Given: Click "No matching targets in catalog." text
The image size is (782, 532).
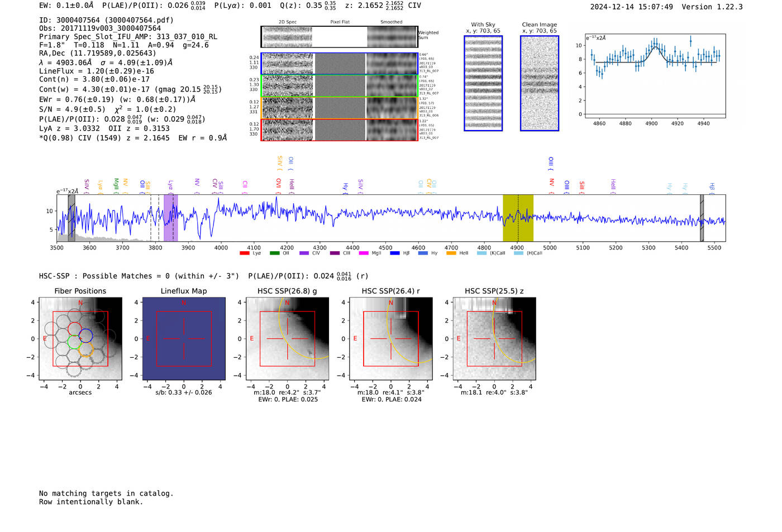Looking at the screenshot, I should tap(106, 493).
